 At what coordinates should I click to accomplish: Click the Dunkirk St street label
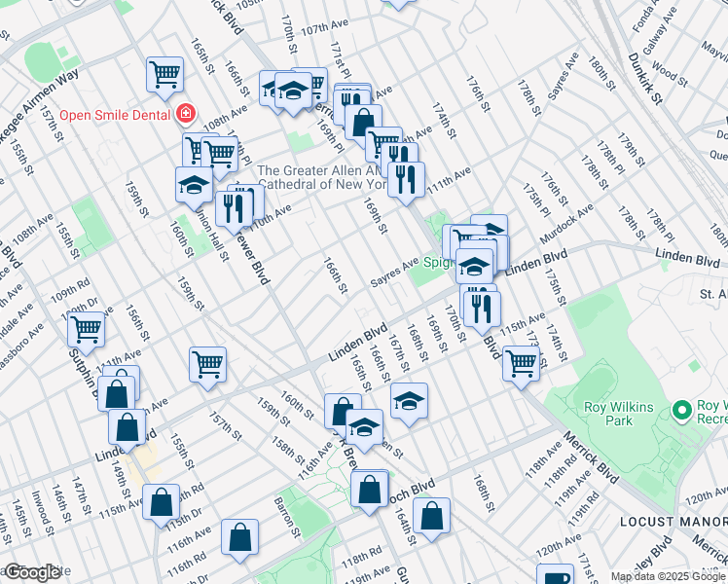(x=645, y=79)
